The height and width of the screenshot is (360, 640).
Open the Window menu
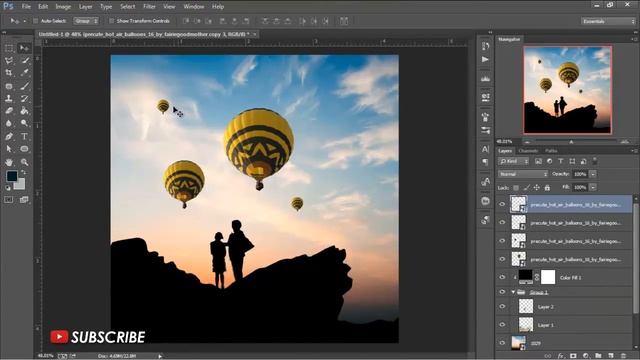(x=193, y=7)
